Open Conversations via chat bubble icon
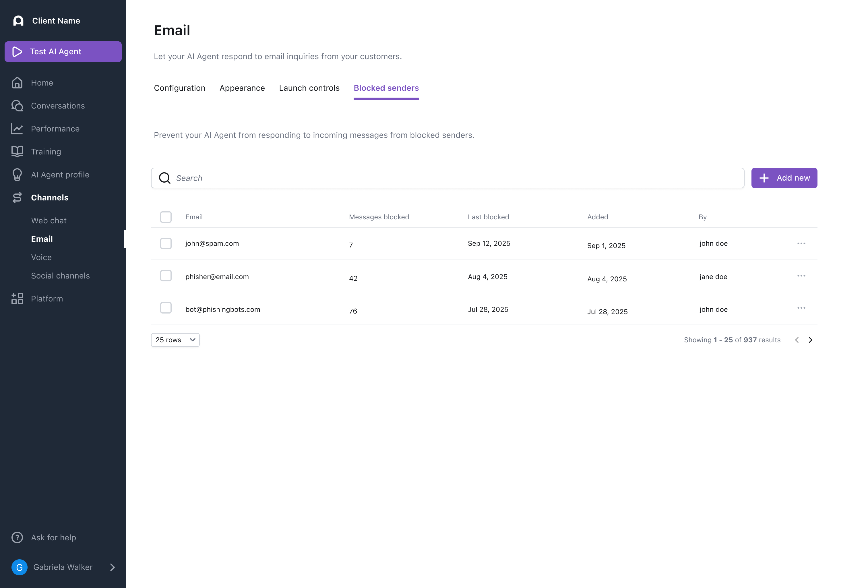The height and width of the screenshot is (588, 868). pyautogui.click(x=17, y=106)
